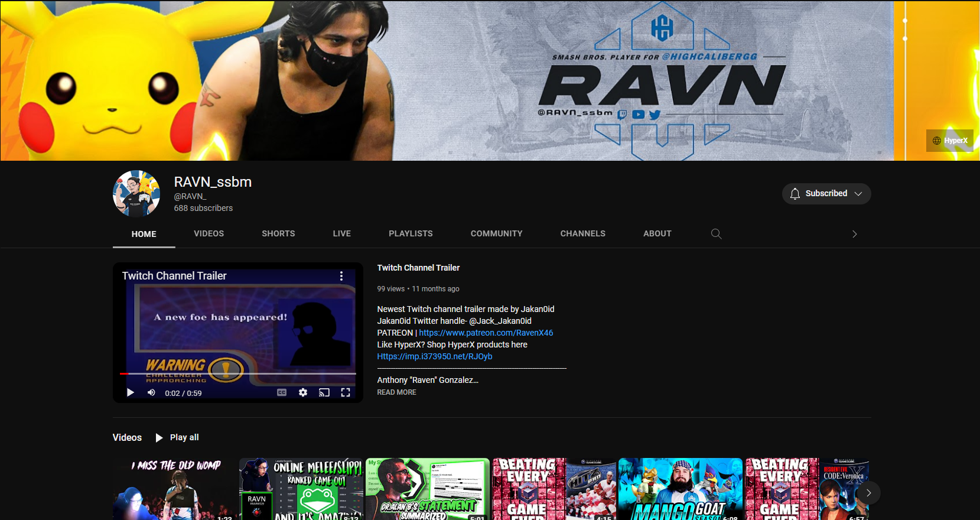980x520 pixels.
Task: Open the SHORTS tab
Action: pyautogui.click(x=278, y=233)
